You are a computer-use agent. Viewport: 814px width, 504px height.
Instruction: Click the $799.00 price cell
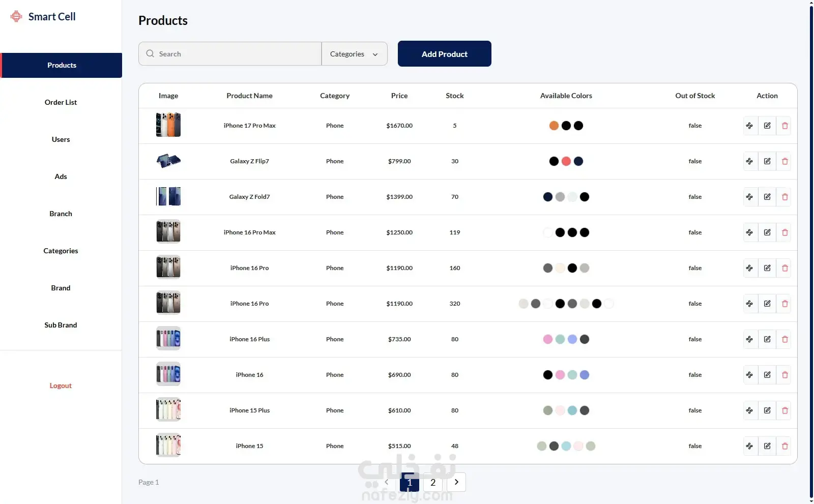[x=399, y=161]
